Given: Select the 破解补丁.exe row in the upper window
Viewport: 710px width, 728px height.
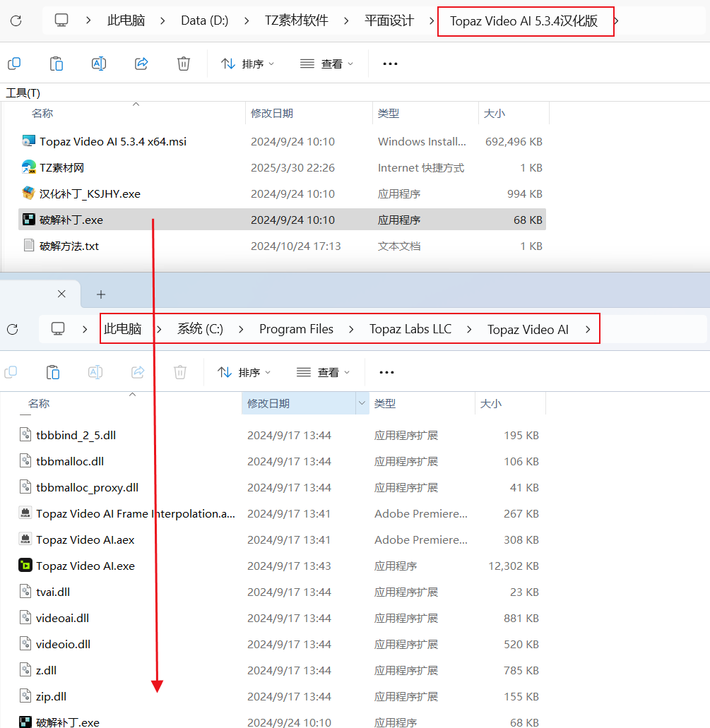Looking at the screenshot, I should [x=282, y=220].
